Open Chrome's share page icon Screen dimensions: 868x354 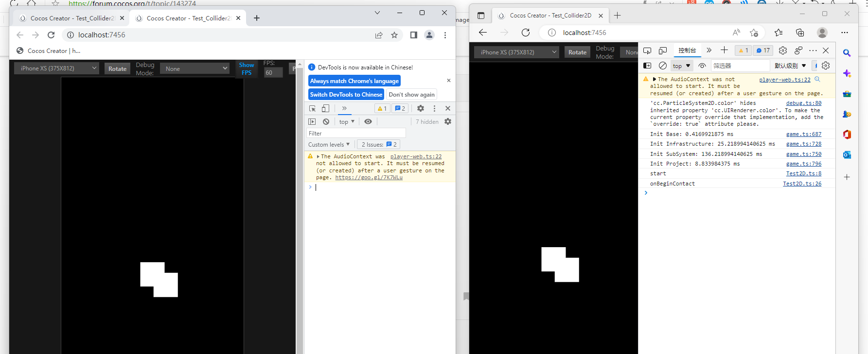(x=379, y=35)
